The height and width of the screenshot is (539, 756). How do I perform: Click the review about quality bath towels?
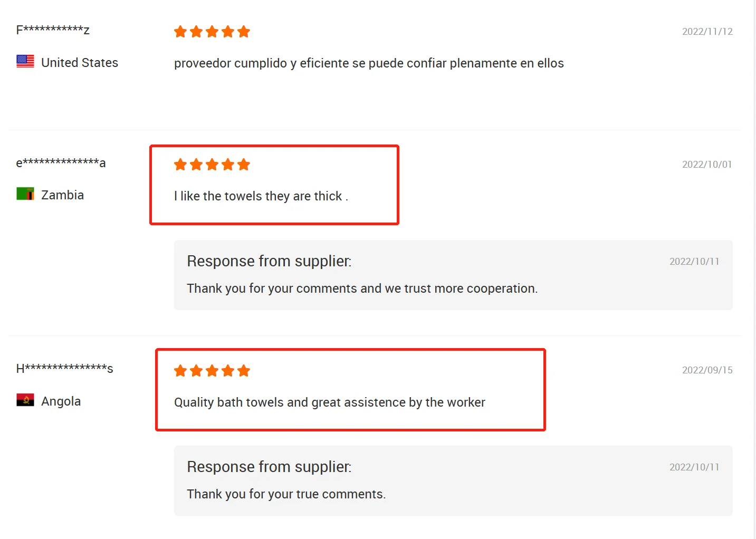coord(329,402)
